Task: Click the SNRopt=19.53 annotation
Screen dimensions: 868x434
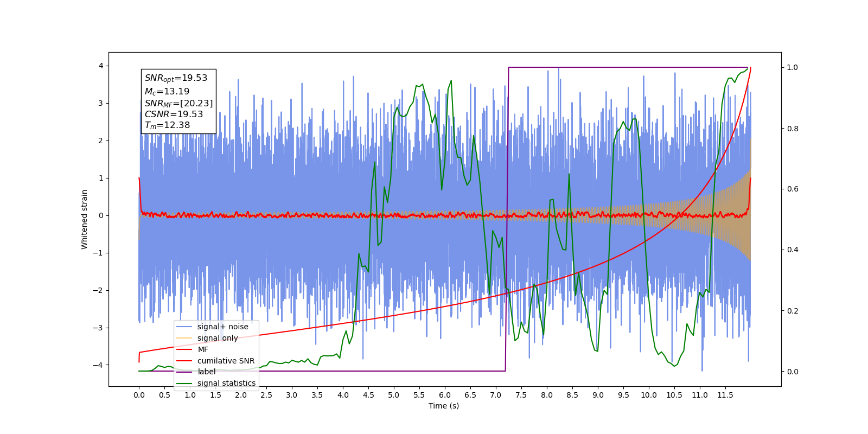Action: 176,78
